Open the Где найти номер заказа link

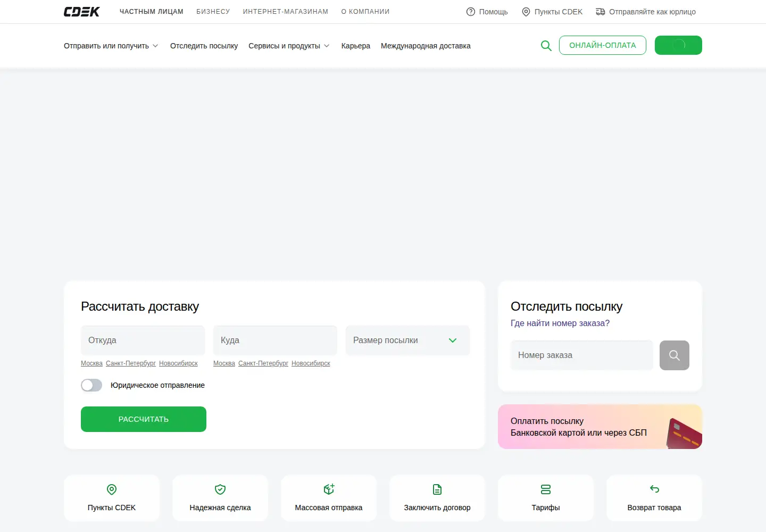coord(560,323)
